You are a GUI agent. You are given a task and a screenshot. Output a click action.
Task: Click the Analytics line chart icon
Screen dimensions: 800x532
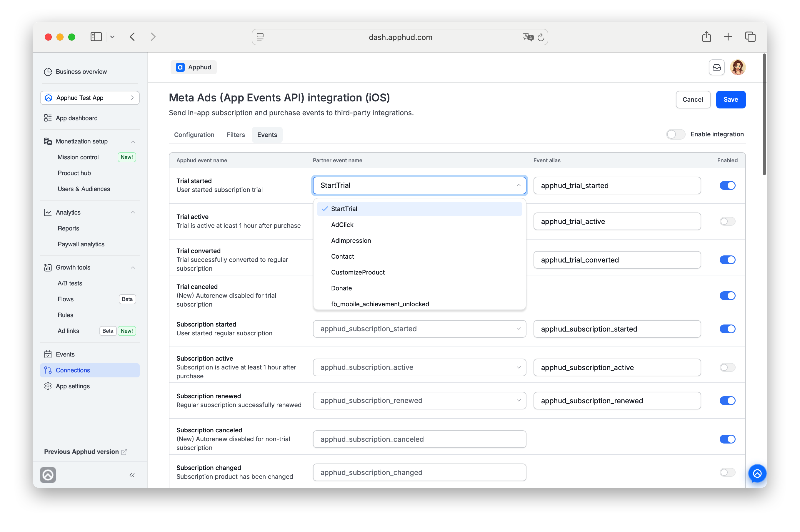pos(48,213)
